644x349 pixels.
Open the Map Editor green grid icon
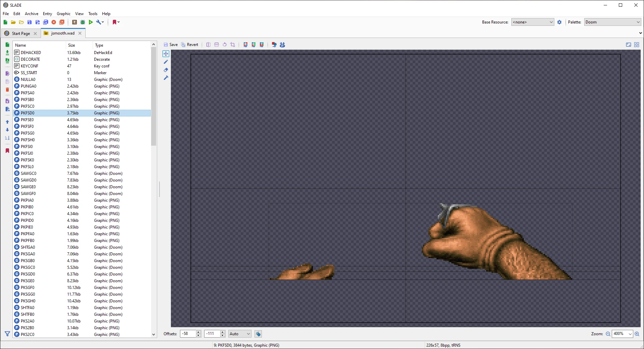click(x=83, y=22)
